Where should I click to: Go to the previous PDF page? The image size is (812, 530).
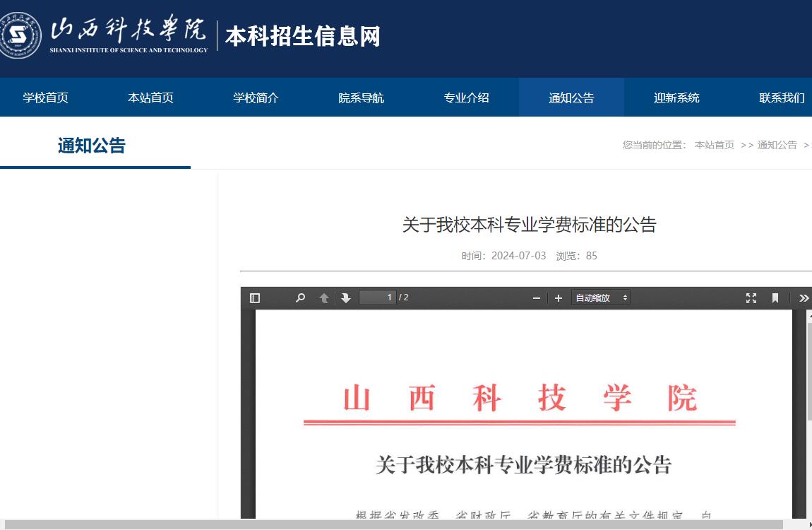(x=324, y=298)
